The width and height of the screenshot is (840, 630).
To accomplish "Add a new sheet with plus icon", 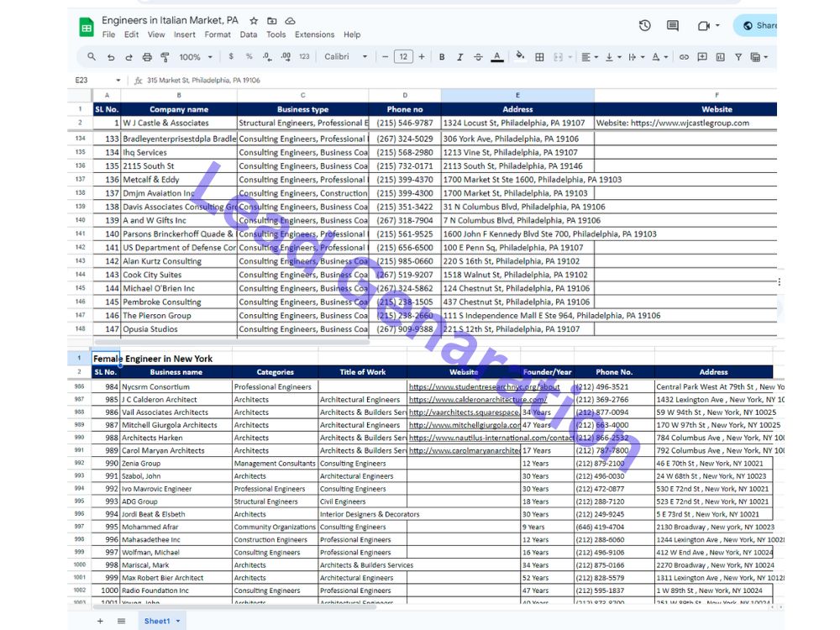I will coord(100,621).
